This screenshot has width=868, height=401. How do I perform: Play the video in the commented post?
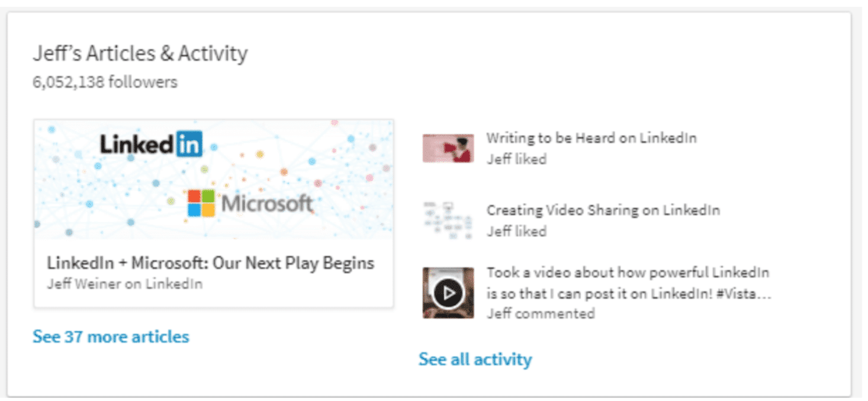tap(448, 293)
